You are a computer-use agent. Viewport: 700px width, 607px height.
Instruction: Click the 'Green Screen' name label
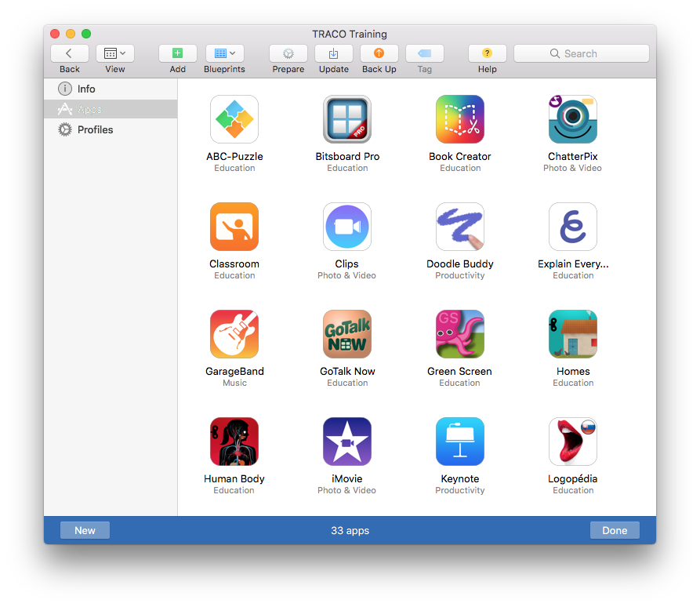(459, 371)
